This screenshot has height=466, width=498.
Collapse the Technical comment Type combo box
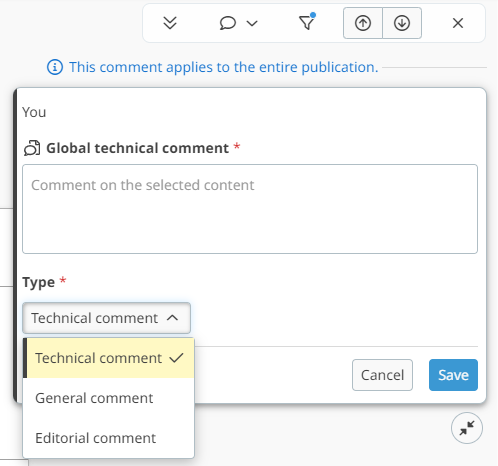click(106, 318)
